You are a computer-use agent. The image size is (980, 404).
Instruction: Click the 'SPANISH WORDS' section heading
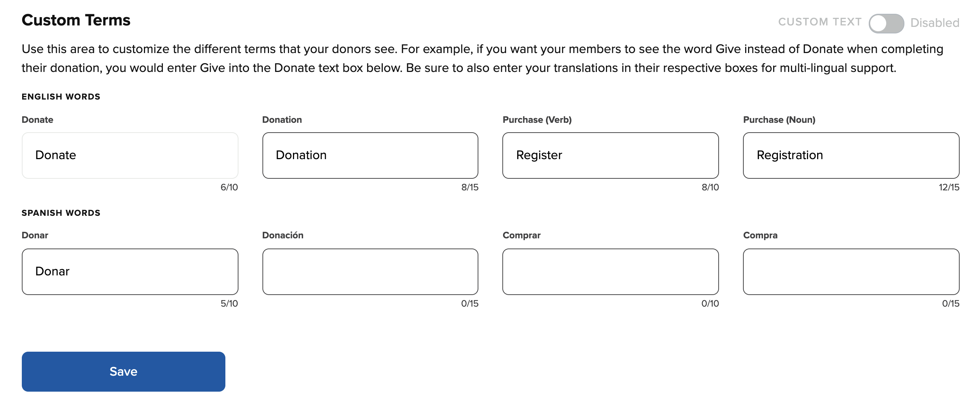tap(61, 213)
